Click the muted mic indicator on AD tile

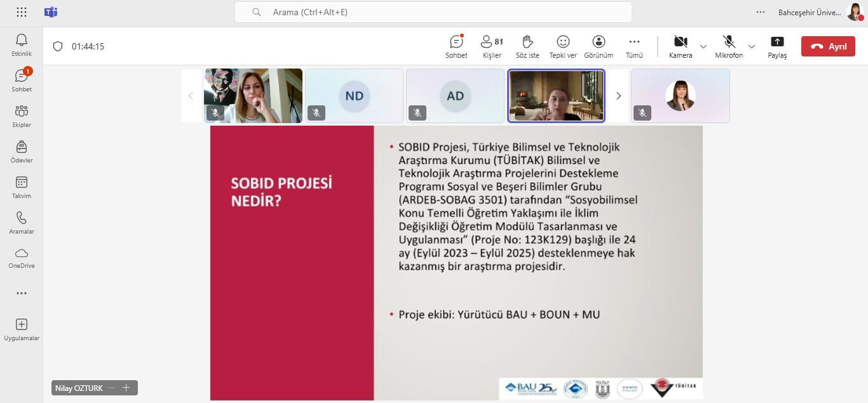click(x=417, y=112)
